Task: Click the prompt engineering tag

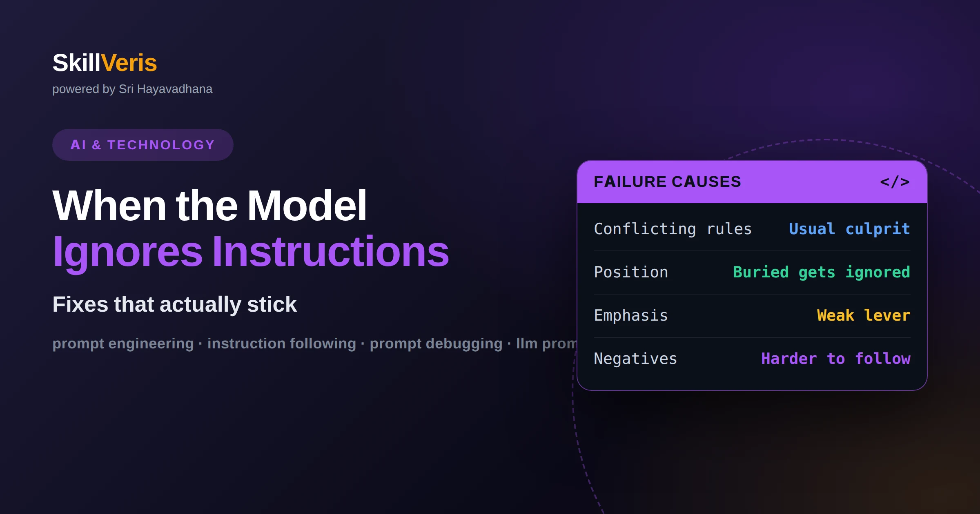Action: [x=123, y=344]
